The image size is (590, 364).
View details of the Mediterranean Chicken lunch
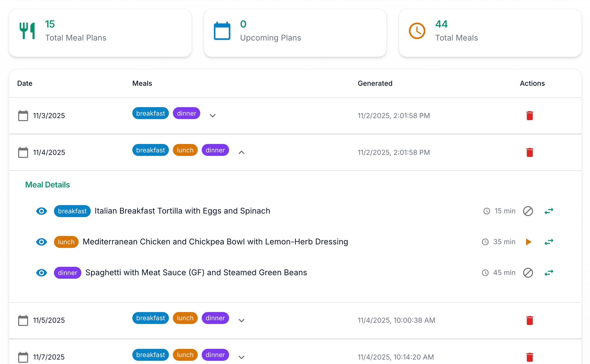tap(41, 242)
